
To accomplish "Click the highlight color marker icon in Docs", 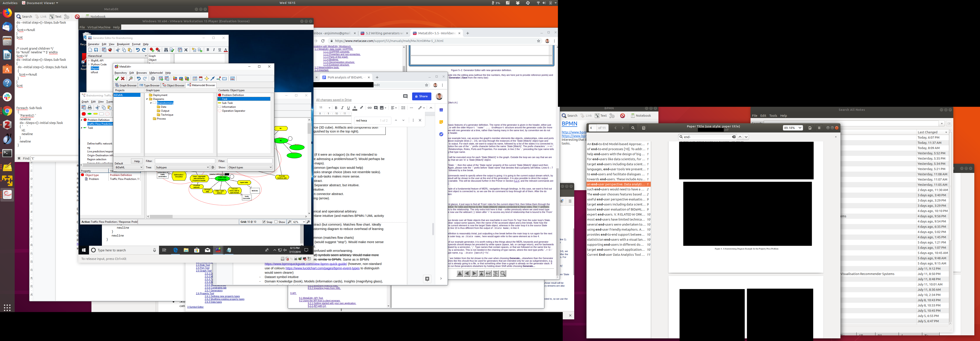I will tap(361, 108).
